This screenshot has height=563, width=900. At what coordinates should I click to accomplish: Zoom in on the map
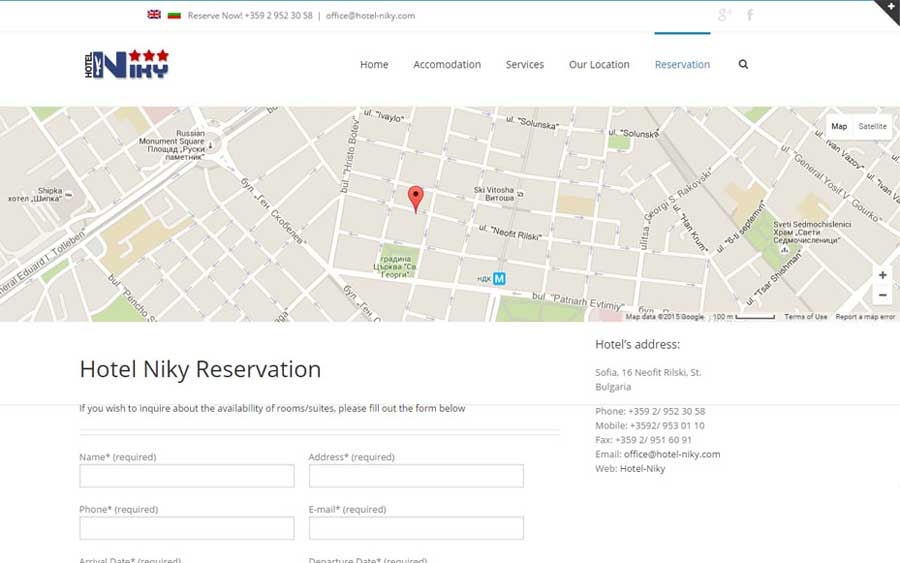[882, 275]
